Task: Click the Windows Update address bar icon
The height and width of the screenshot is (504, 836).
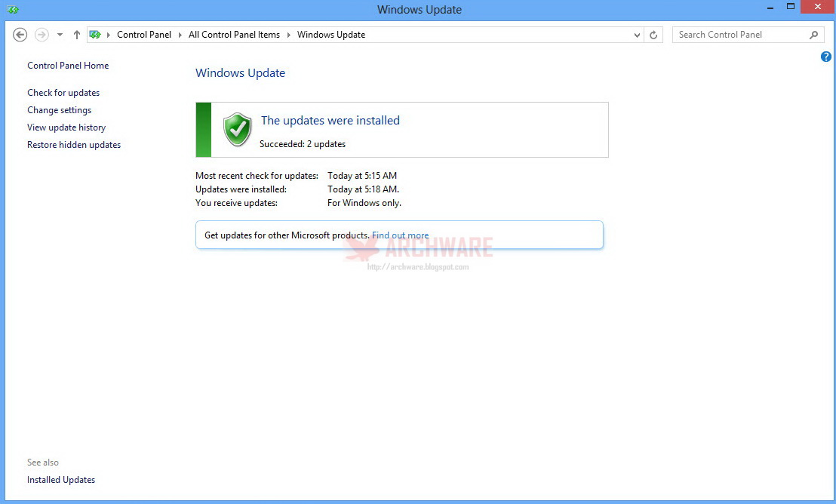Action: tap(95, 35)
